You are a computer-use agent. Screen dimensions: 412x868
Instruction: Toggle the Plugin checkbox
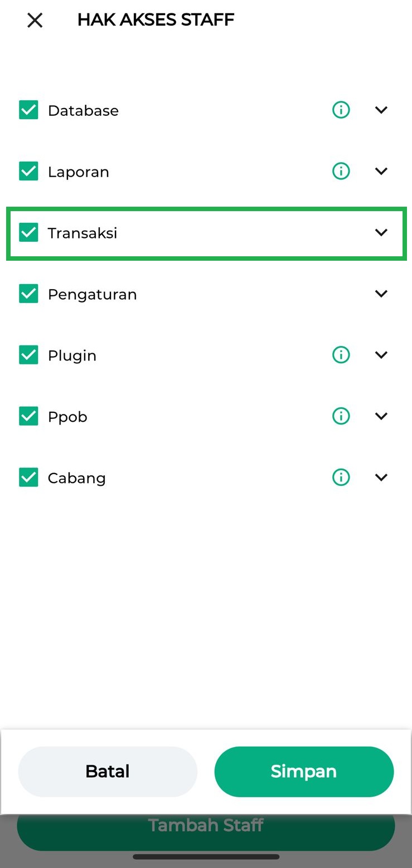click(x=28, y=355)
